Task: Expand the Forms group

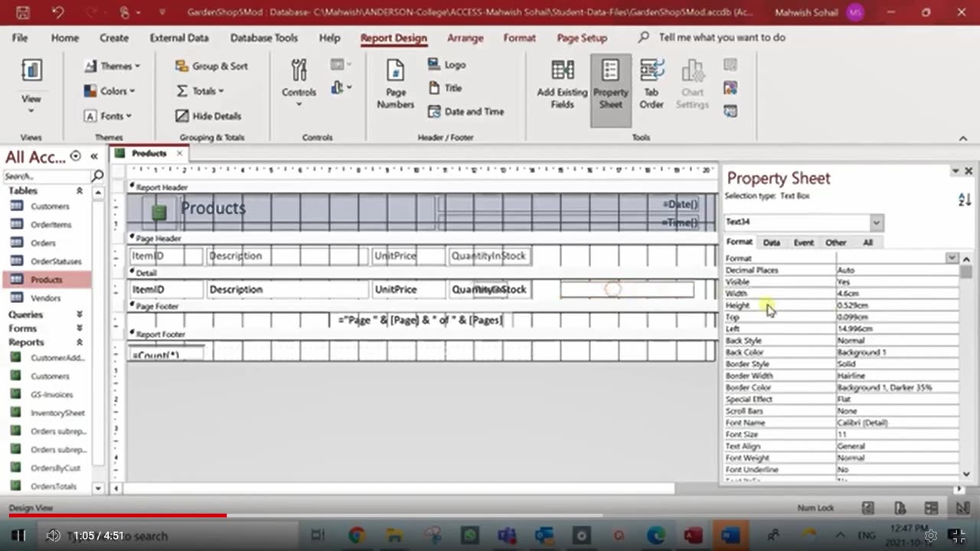Action: click(80, 328)
